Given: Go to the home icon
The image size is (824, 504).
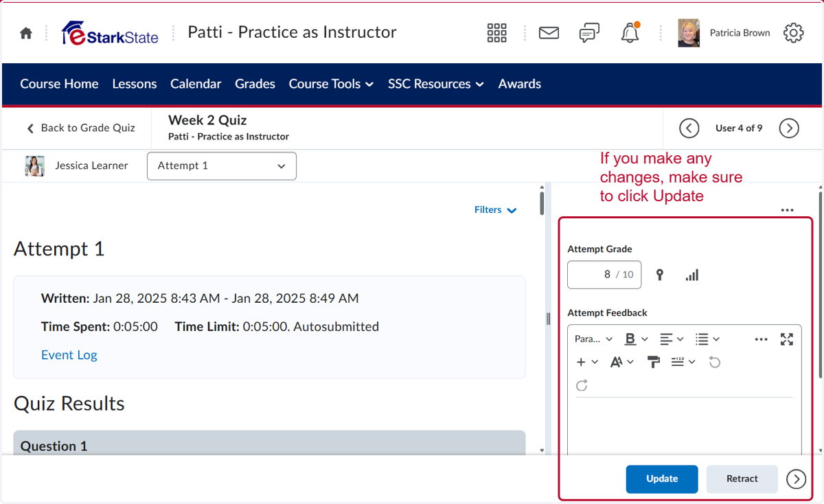Looking at the screenshot, I should coord(26,33).
